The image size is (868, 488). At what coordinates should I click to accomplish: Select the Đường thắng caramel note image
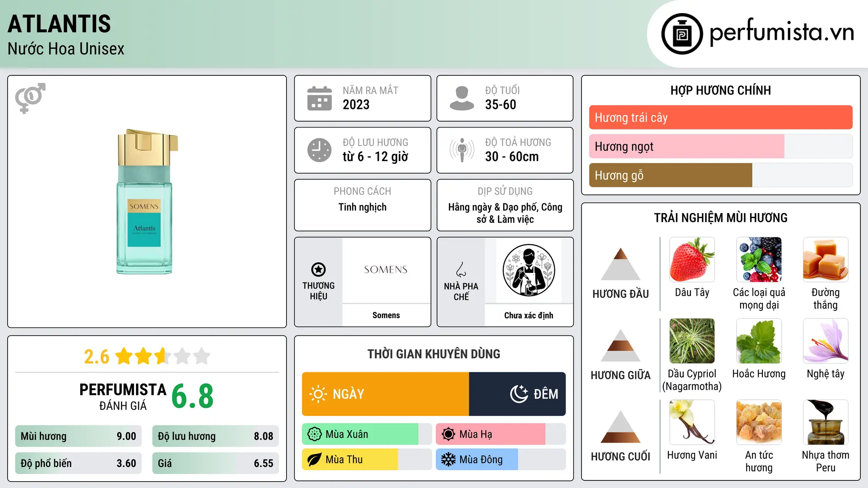point(826,260)
